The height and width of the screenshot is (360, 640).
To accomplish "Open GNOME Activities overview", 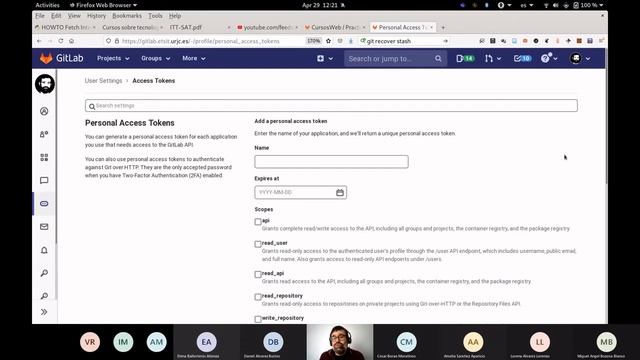I will pyautogui.click(x=47, y=5).
